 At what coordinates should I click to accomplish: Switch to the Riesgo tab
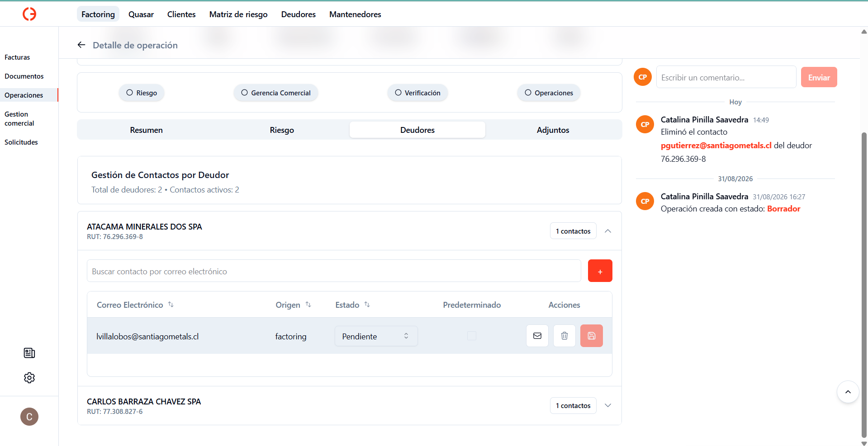coord(282,130)
